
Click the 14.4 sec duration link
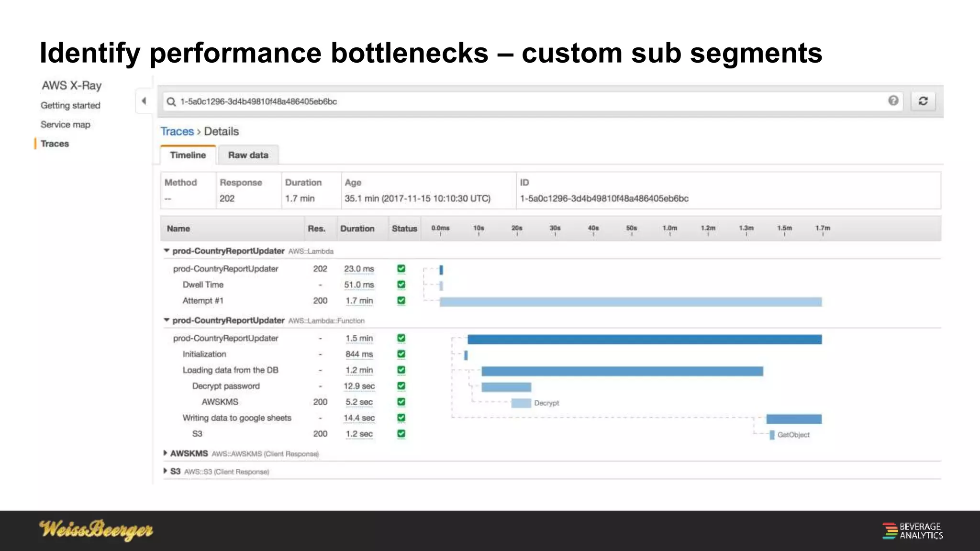pos(359,418)
